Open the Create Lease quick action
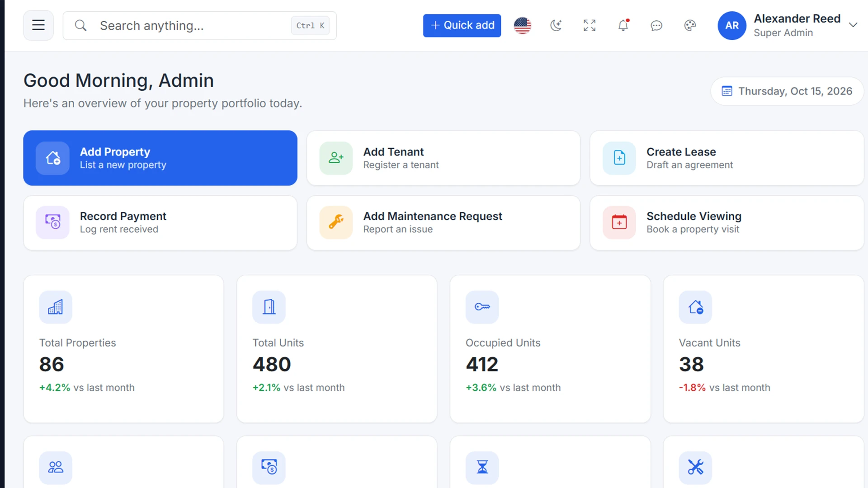The height and width of the screenshot is (488, 868). [726, 158]
